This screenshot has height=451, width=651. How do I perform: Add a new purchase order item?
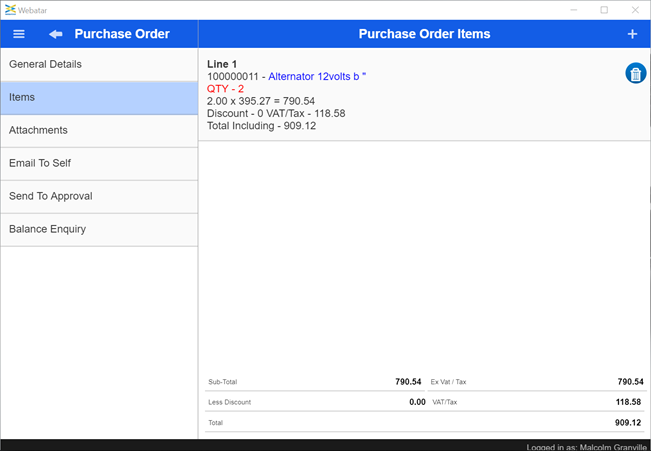coord(632,34)
